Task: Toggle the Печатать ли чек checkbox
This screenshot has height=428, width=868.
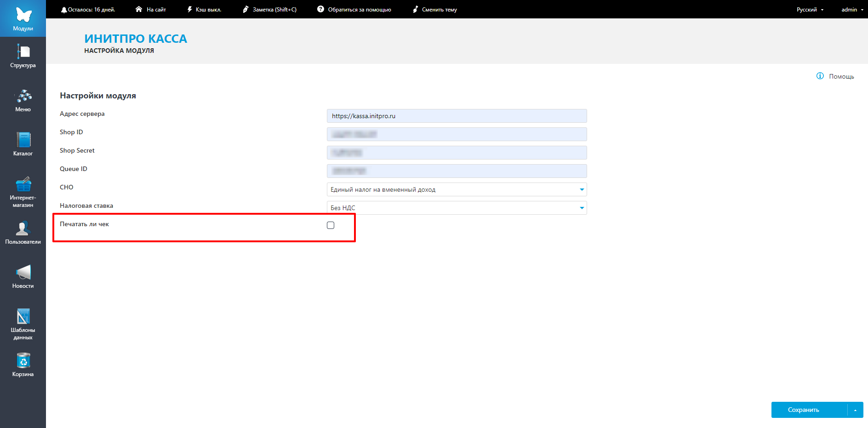Action: [331, 225]
